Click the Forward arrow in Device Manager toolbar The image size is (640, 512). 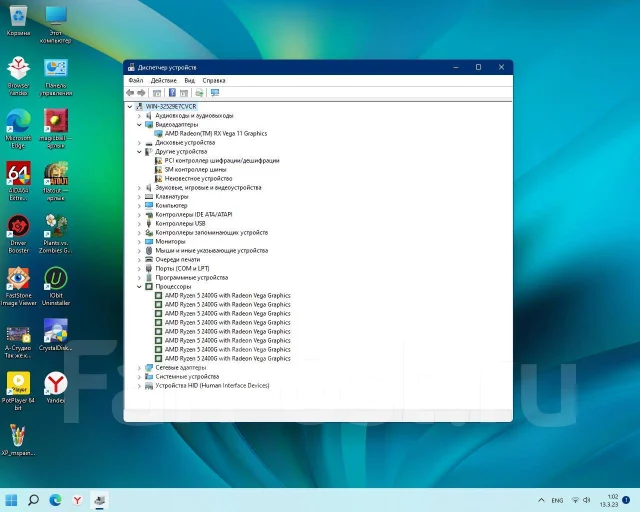[141, 93]
